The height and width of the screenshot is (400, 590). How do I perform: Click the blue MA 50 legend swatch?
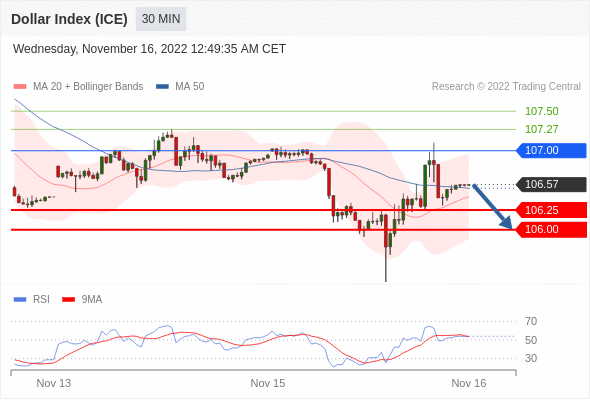[162, 87]
